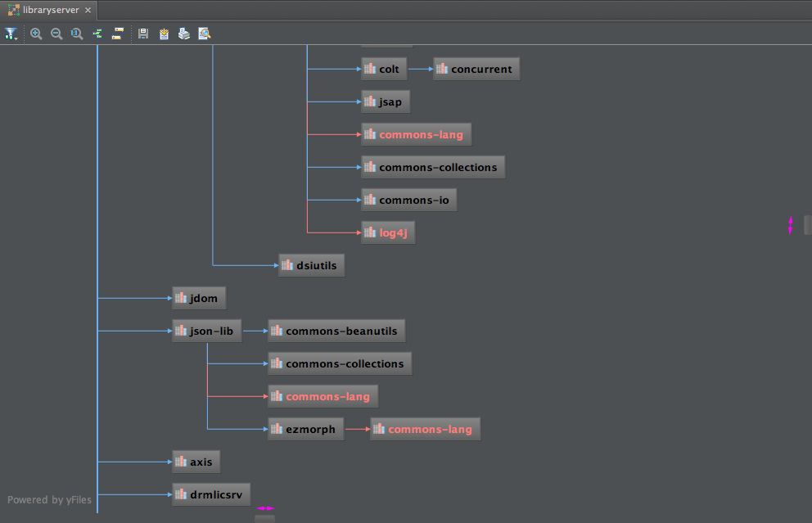812x523 pixels.
Task: Select the concurrent dependency node
Action: 476,69
